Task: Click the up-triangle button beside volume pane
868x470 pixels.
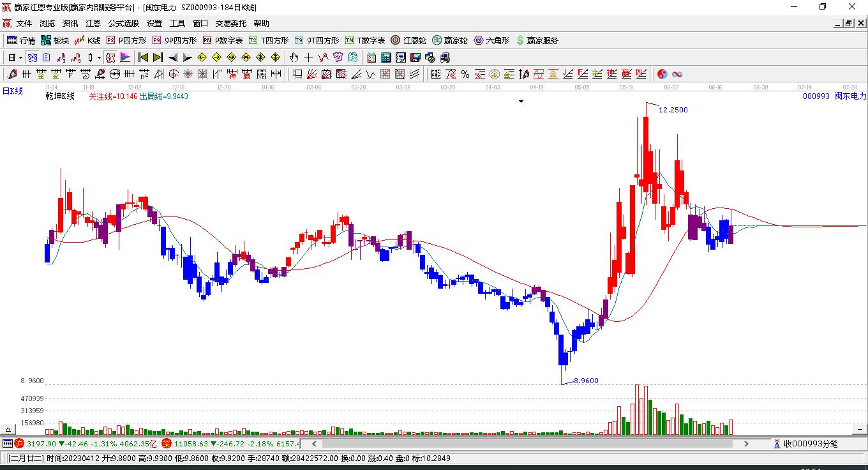Action: click(x=9, y=429)
